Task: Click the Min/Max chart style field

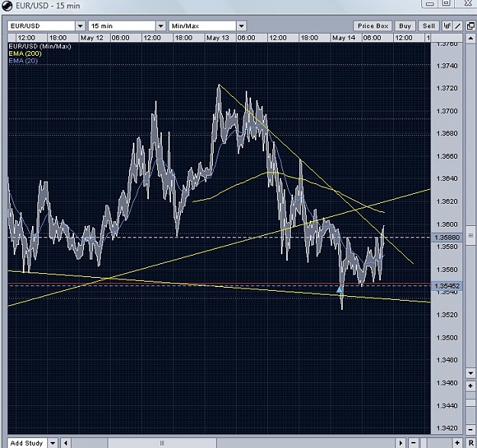Action: point(202,26)
